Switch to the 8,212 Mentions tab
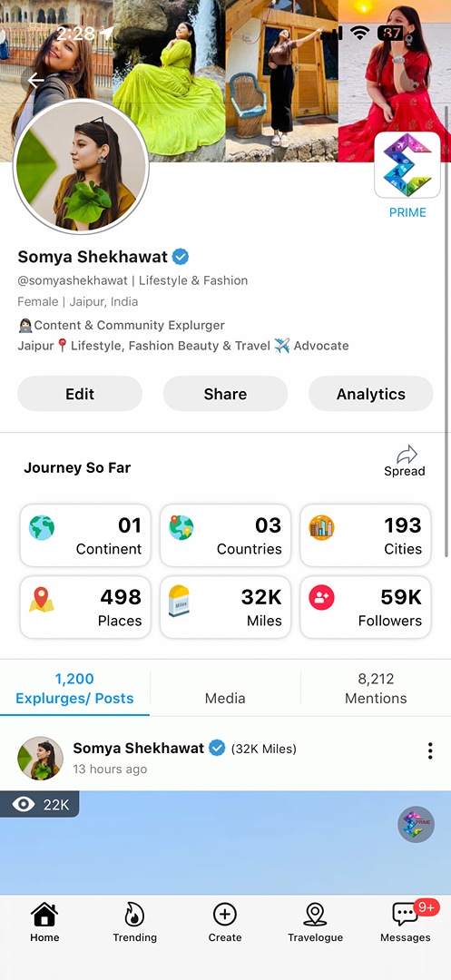Viewport: 451px width, 980px height. click(x=376, y=688)
